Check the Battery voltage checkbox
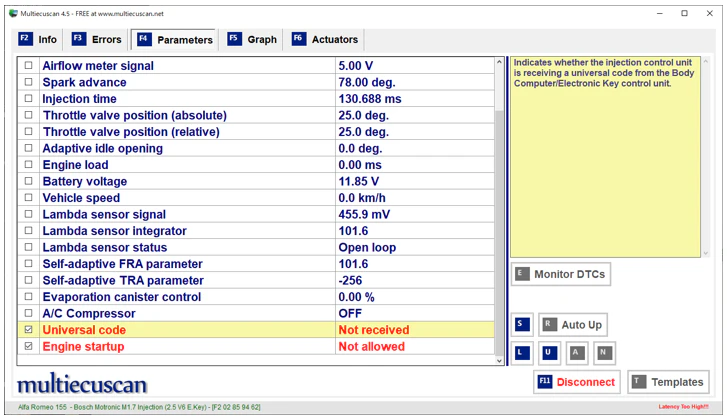727x419 pixels. (29, 181)
